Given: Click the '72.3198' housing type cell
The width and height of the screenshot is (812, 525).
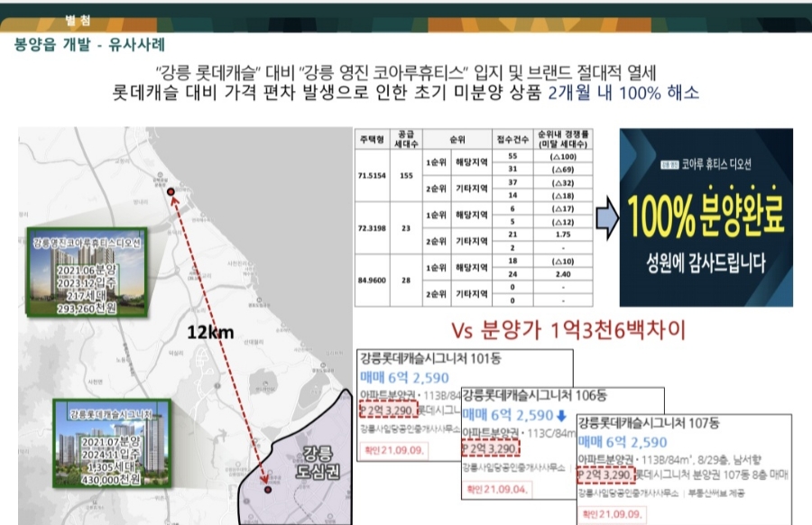Looking at the screenshot, I should coord(372,228).
